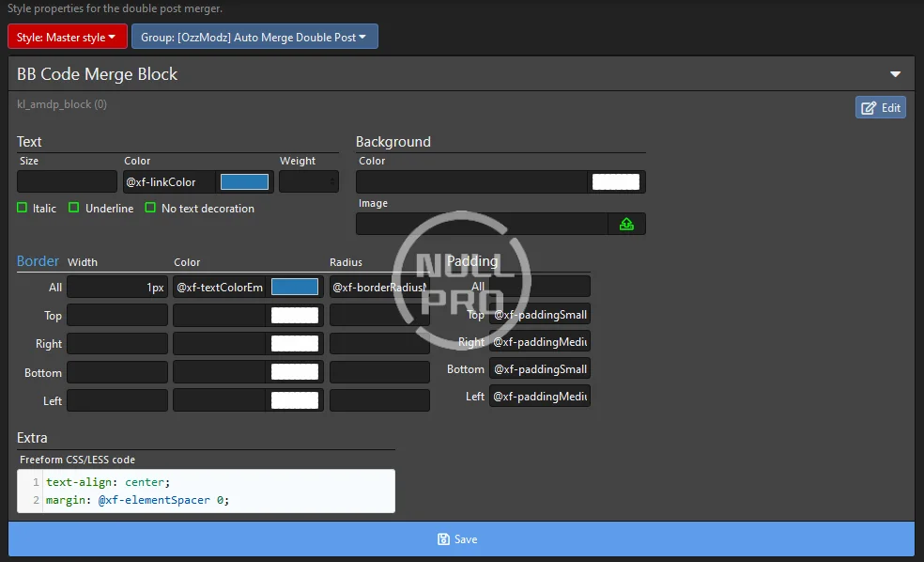This screenshot has height=562, width=924.
Task: Click the image upload icon
Action: [x=626, y=224]
